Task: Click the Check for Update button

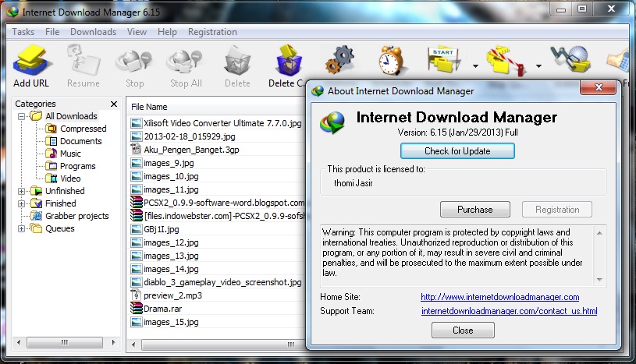Action: (x=457, y=151)
